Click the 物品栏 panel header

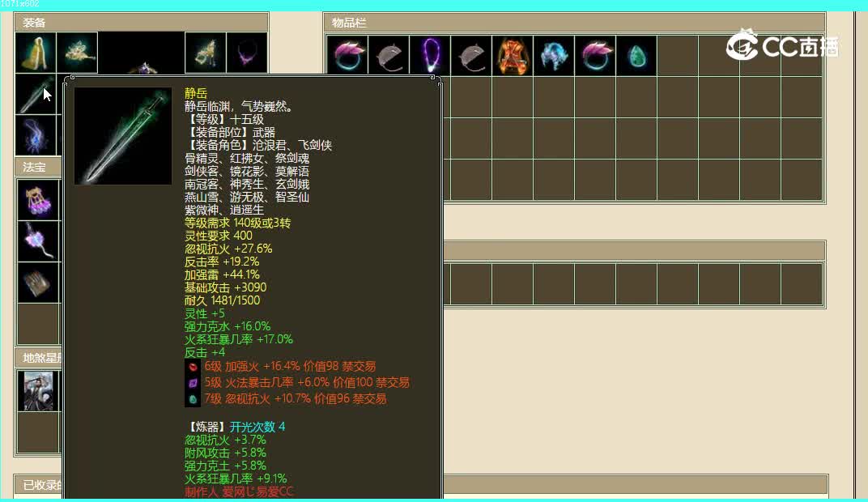(574, 23)
